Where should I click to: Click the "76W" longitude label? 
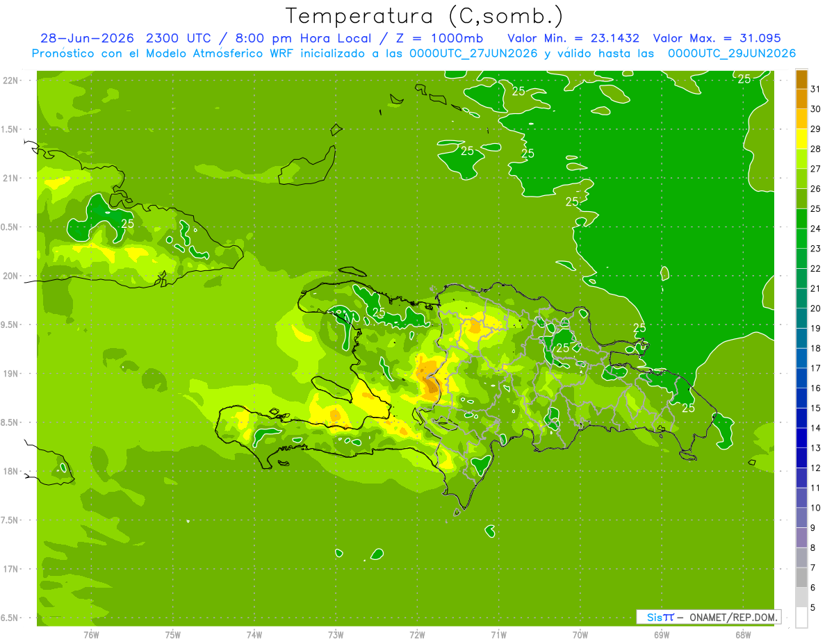pyautogui.click(x=91, y=635)
